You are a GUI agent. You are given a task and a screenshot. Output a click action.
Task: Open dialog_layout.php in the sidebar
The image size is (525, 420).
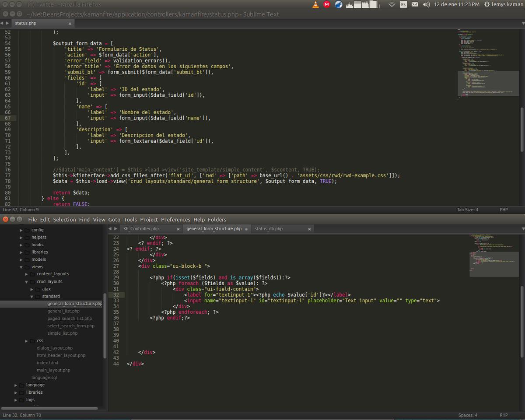[x=55, y=348]
